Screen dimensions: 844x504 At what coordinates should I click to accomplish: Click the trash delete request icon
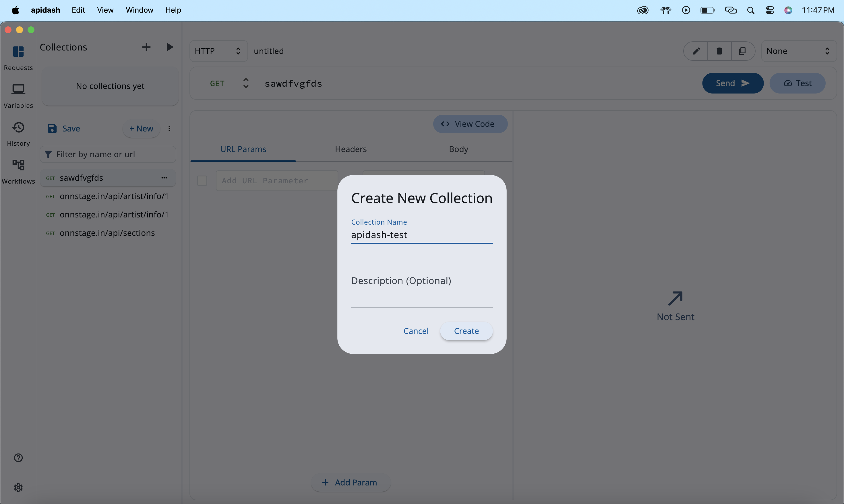point(719,51)
